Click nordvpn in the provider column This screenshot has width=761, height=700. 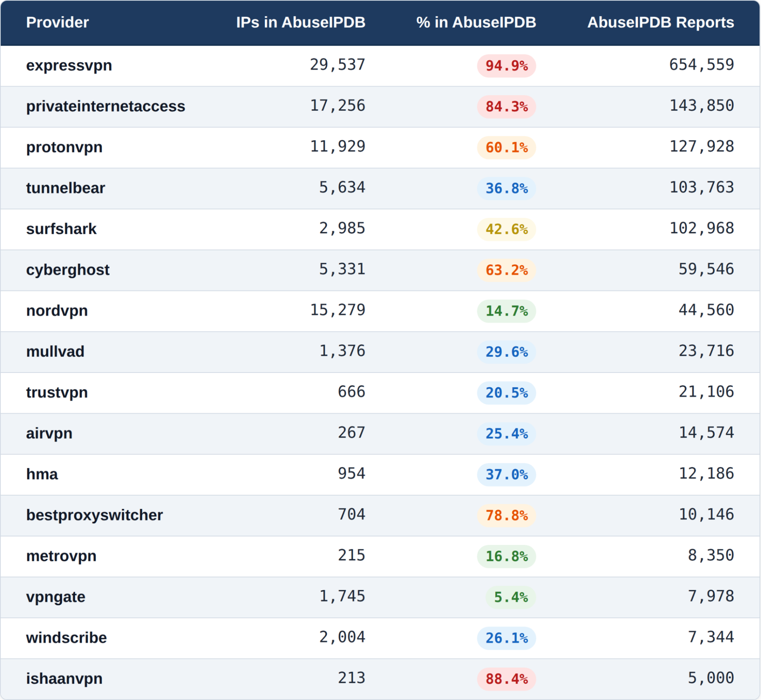[57, 311]
